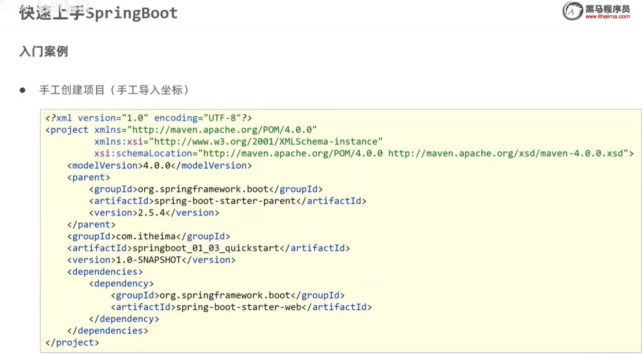644x354 pixels.
Task: Select the springboot_01_03_quickstart artifactId line
Action: tap(209, 248)
